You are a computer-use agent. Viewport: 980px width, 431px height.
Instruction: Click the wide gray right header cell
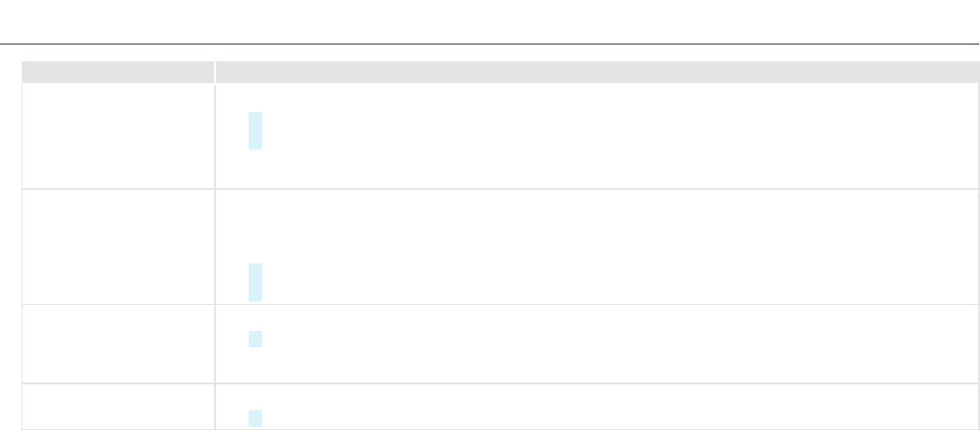point(596,72)
